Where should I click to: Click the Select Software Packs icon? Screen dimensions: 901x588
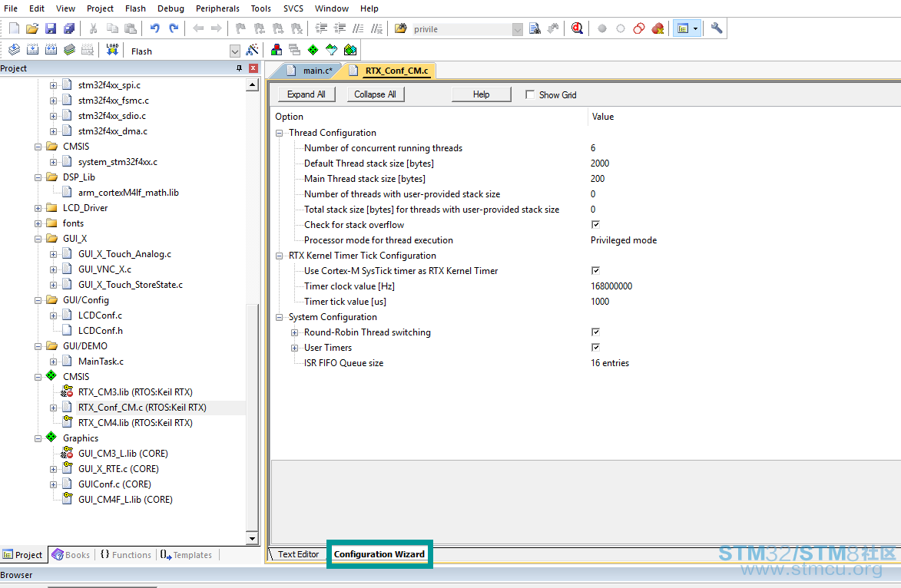pyautogui.click(x=332, y=50)
